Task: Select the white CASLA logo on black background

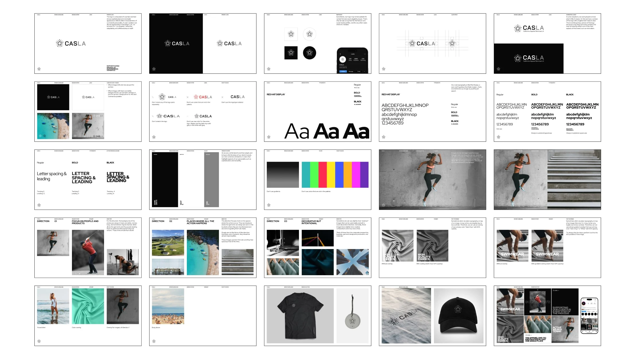Action: [x=177, y=44]
